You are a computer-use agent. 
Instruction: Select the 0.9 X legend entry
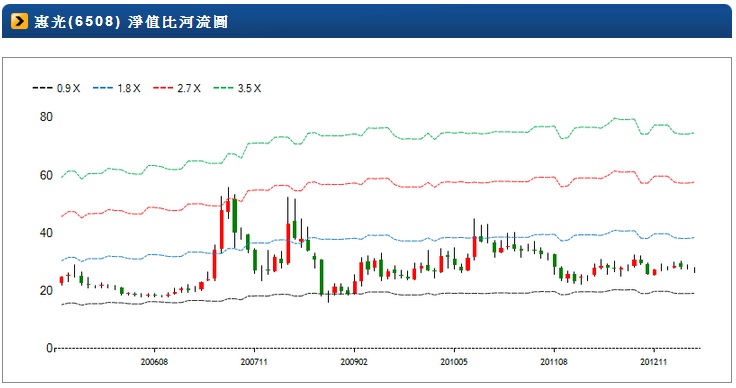point(56,88)
